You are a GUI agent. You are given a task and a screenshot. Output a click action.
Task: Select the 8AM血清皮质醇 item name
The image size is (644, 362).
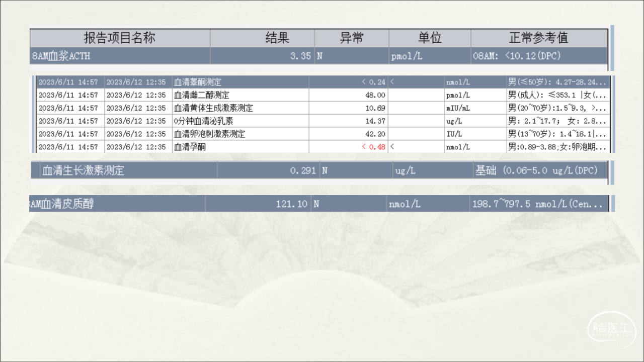(61, 204)
